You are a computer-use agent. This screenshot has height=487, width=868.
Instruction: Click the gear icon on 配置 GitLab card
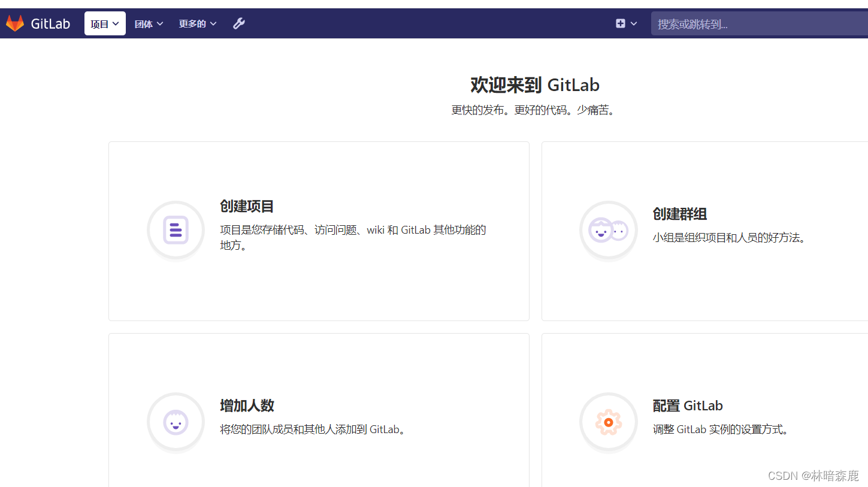tap(608, 422)
